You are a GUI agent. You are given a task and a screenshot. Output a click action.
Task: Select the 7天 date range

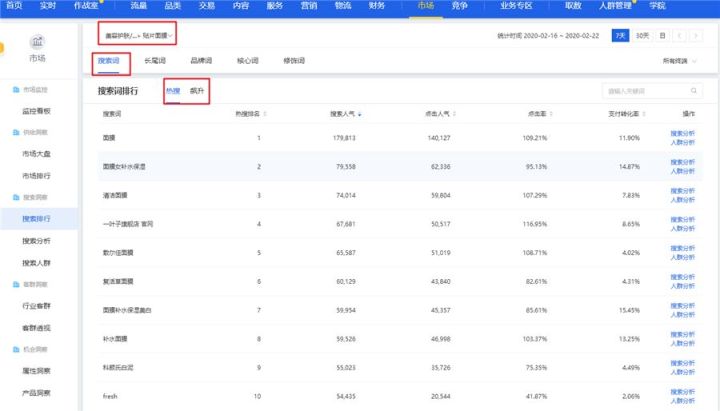[621, 35]
